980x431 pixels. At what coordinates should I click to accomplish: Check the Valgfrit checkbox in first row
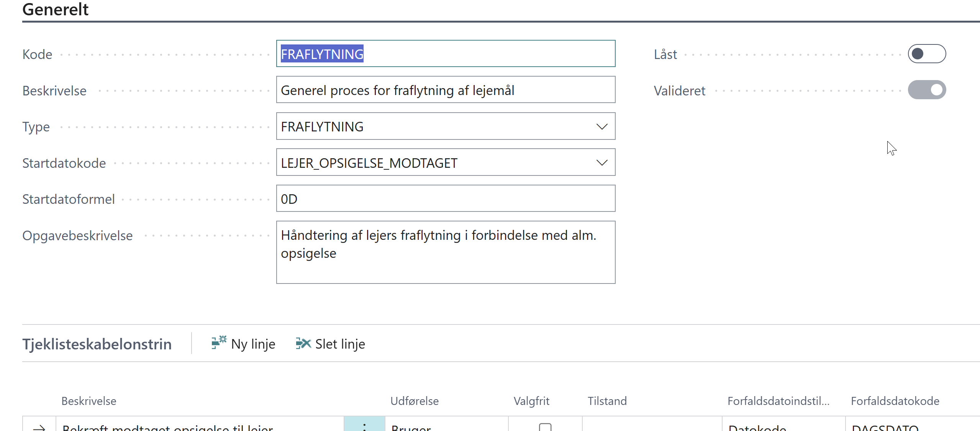pos(545,427)
